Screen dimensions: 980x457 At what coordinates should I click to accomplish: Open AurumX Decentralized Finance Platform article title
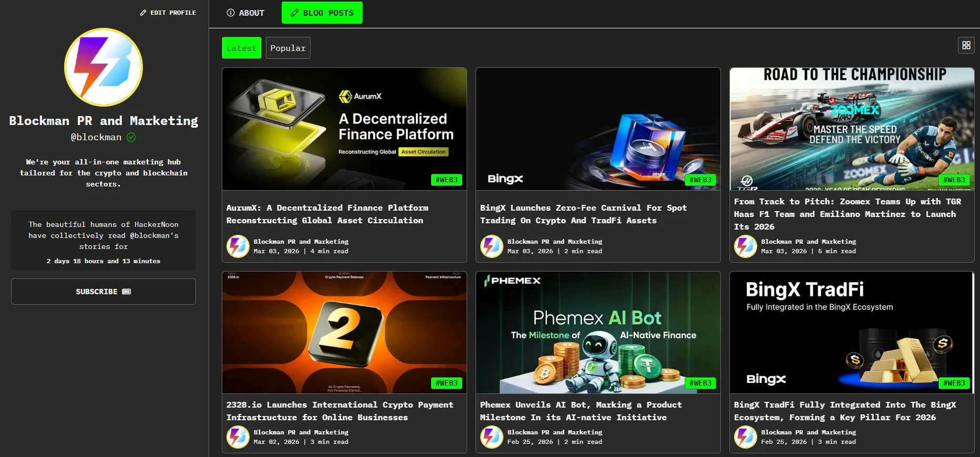pos(327,214)
